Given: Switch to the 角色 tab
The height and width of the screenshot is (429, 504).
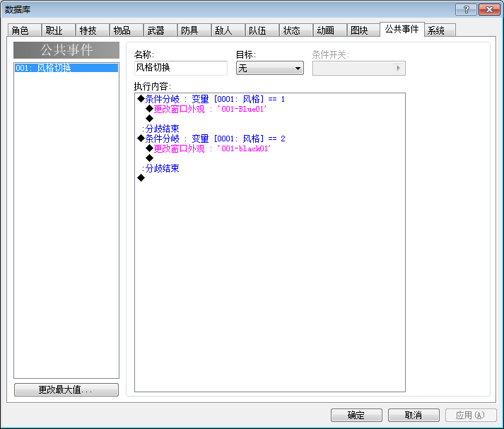Looking at the screenshot, I should 25,30.
